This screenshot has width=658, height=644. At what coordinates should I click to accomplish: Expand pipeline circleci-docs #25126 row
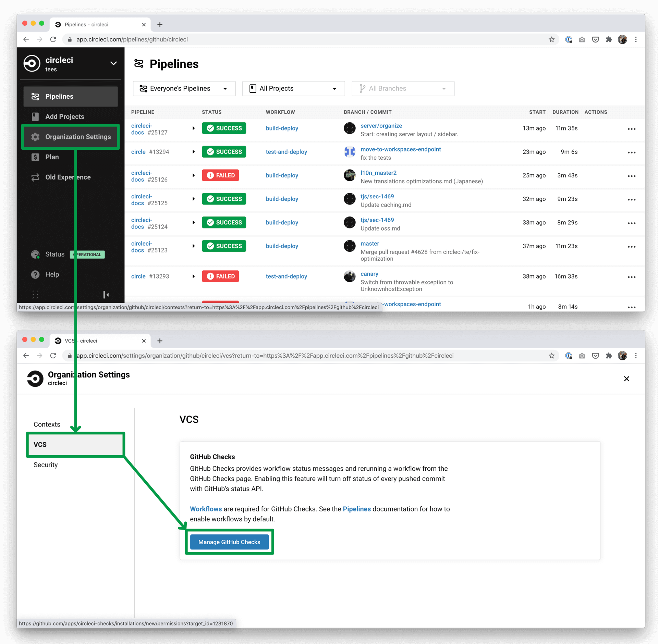[193, 175]
